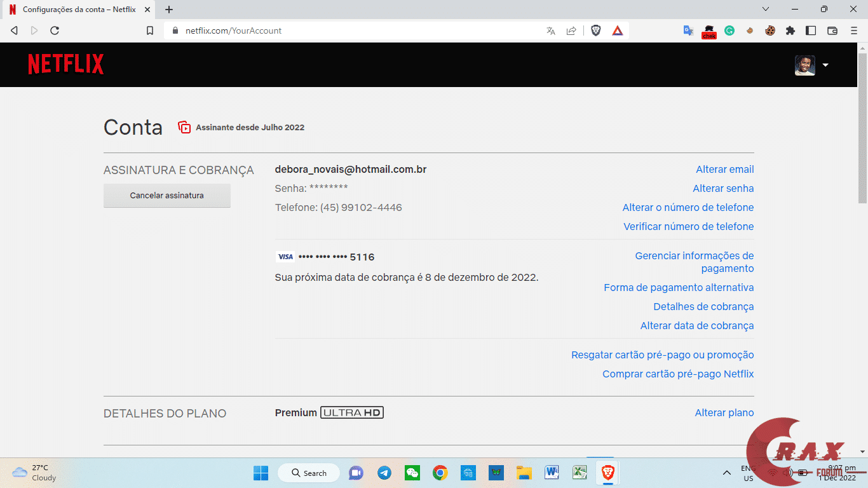Close the Configurações da conta Netflix tab
This screenshot has height=488, width=868.
[146, 10]
